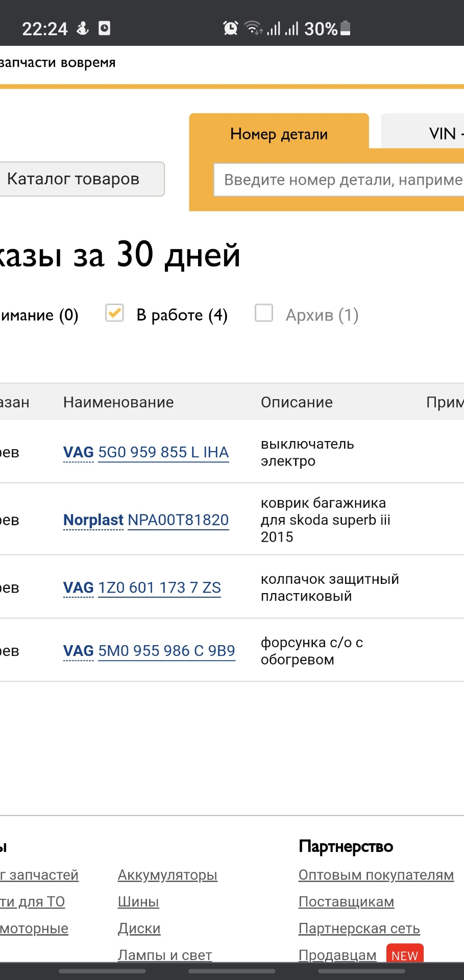Tap the battery level status icon
This screenshot has width=464, height=980.
tap(346, 28)
